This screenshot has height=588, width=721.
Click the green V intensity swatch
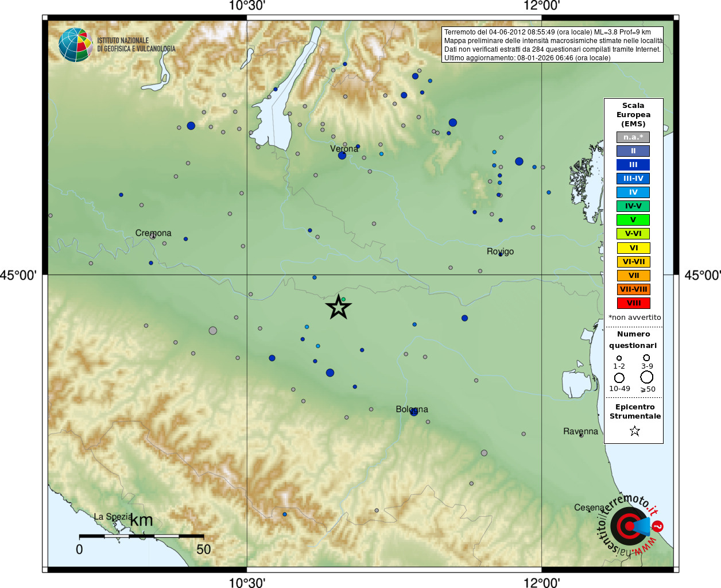click(633, 220)
